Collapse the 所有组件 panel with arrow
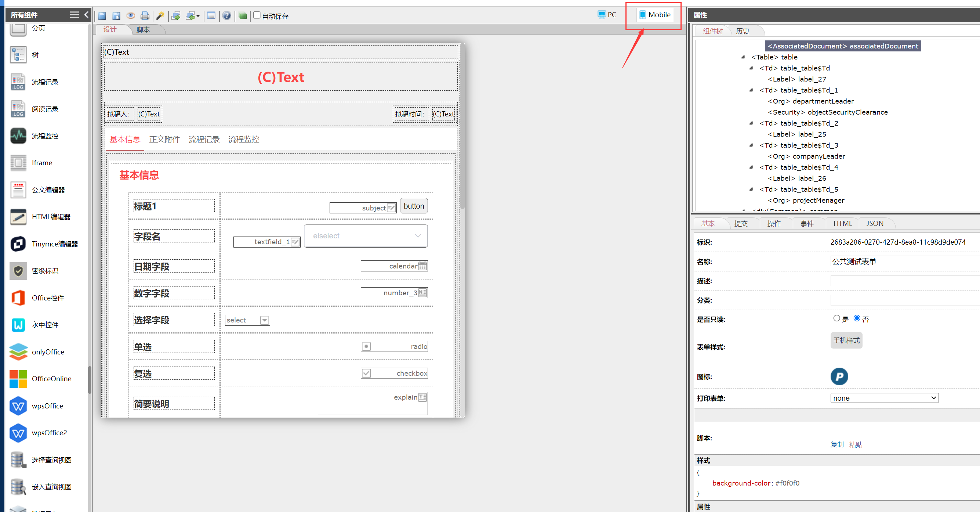Screen dimensions: 980x512 click(x=86, y=15)
